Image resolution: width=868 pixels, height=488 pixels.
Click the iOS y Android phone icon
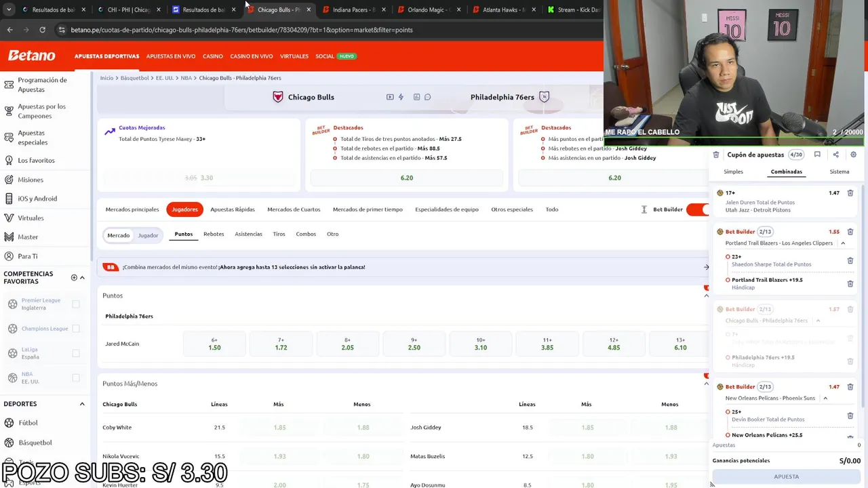[9, 199]
